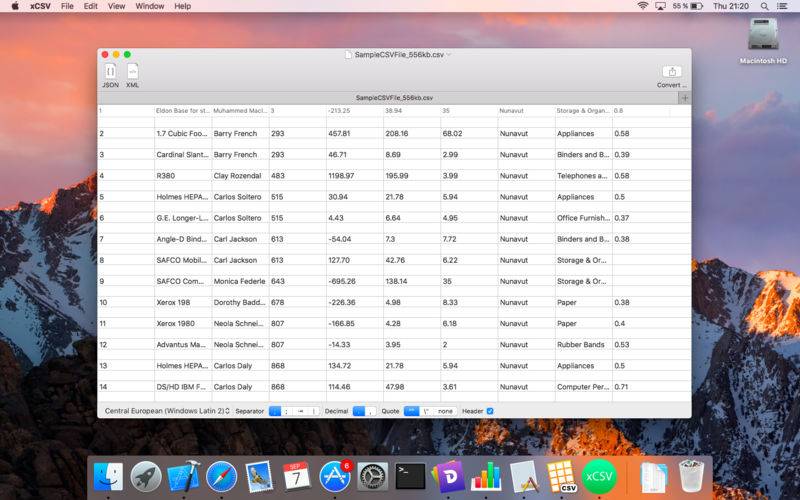Select cell 'Dorothy Badd...'
Viewport: 800px width, 500px height.
[x=239, y=302]
